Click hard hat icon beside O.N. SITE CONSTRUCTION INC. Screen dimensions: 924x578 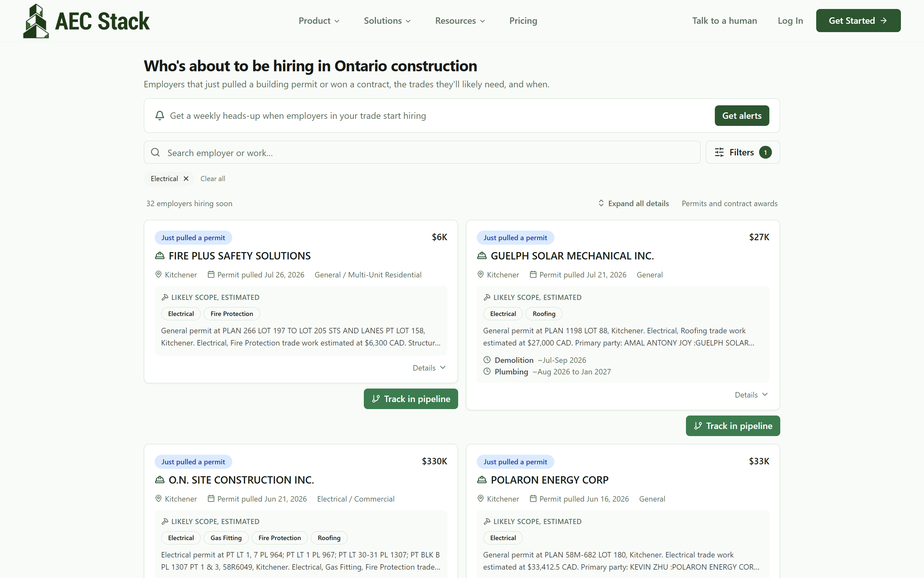coord(159,480)
